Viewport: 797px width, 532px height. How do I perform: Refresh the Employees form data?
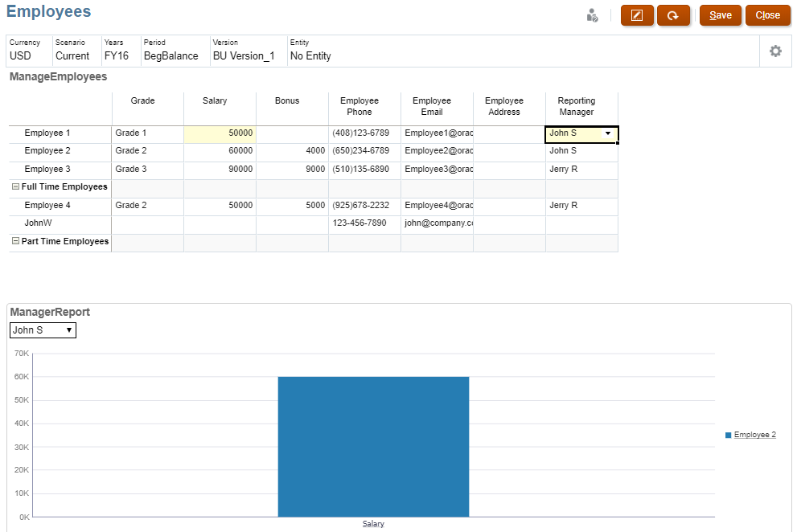pos(673,15)
